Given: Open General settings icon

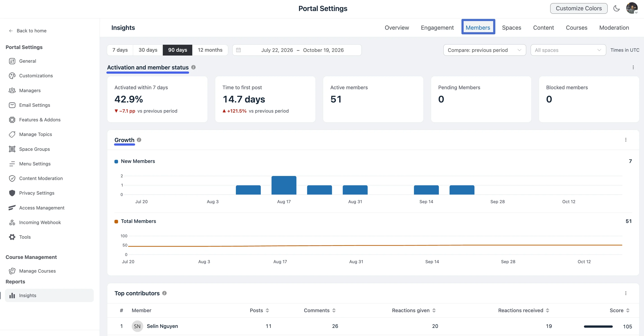Looking at the screenshot, I should click(x=12, y=61).
